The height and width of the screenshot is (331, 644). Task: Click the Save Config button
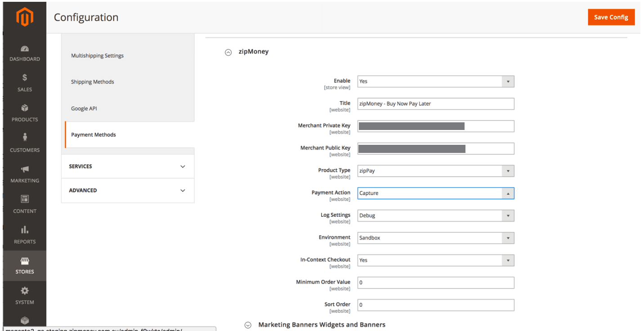point(611,17)
